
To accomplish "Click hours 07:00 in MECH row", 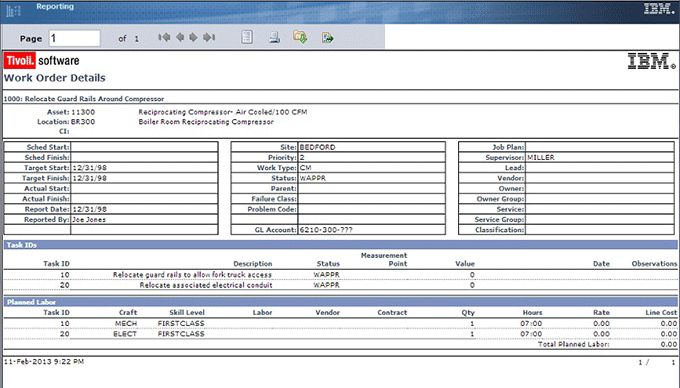I will (x=531, y=323).
